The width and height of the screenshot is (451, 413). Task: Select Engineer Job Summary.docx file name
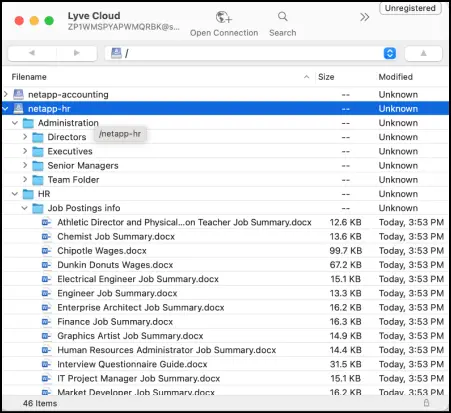[x=117, y=293]
